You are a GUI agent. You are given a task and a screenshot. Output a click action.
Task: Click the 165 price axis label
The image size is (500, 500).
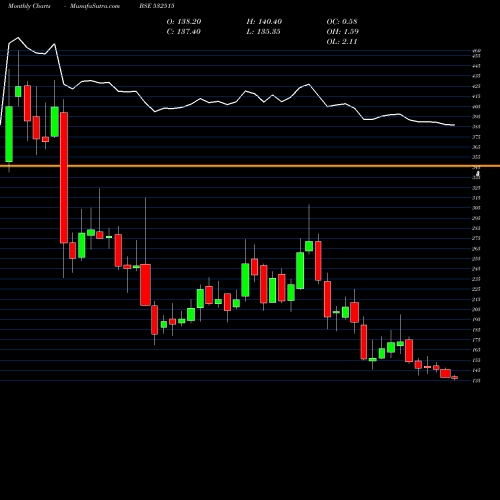(x=476, y=350)
